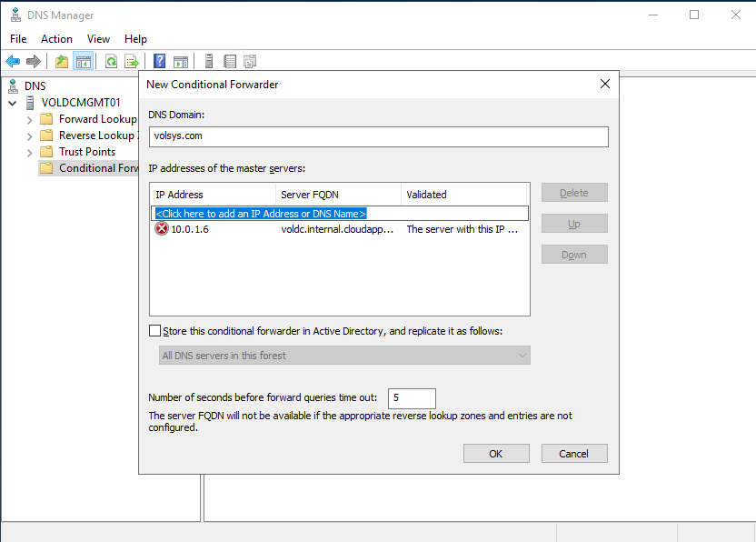Image resolution: width=756 pixels, height=542 pixels.
Task: Click the Export List toolbar icon
Action: pos(132,62)
